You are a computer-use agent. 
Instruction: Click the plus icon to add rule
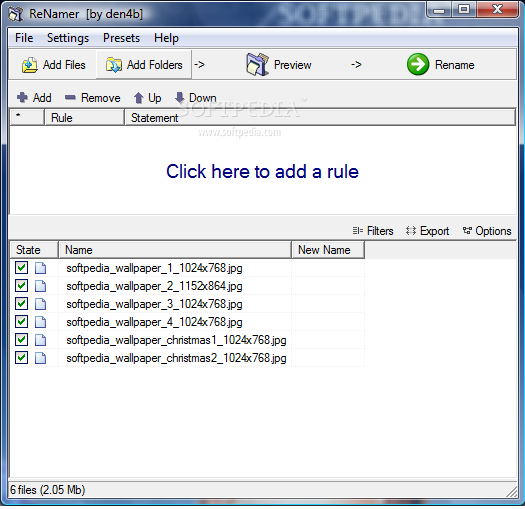click(22, 97)
